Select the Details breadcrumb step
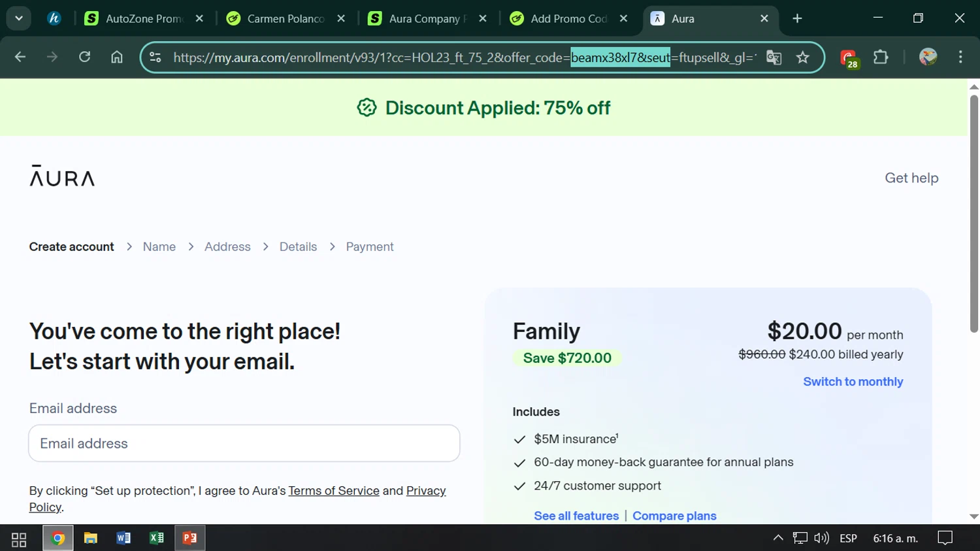 pos(298,246)
